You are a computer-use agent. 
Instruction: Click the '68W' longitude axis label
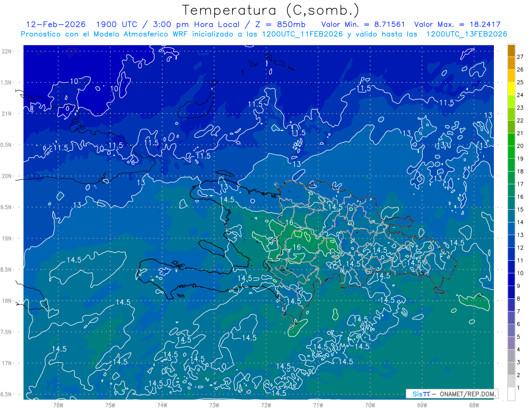(x=473, y=405)
